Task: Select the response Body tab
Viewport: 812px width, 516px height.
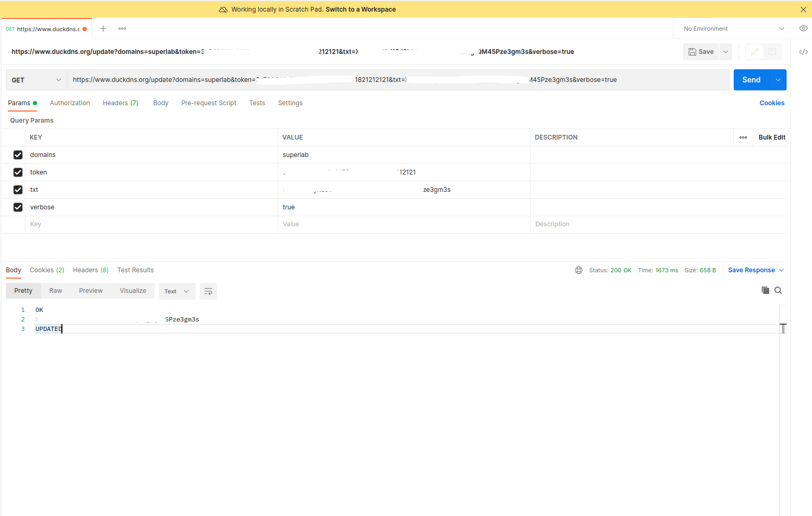Action: 14,270
